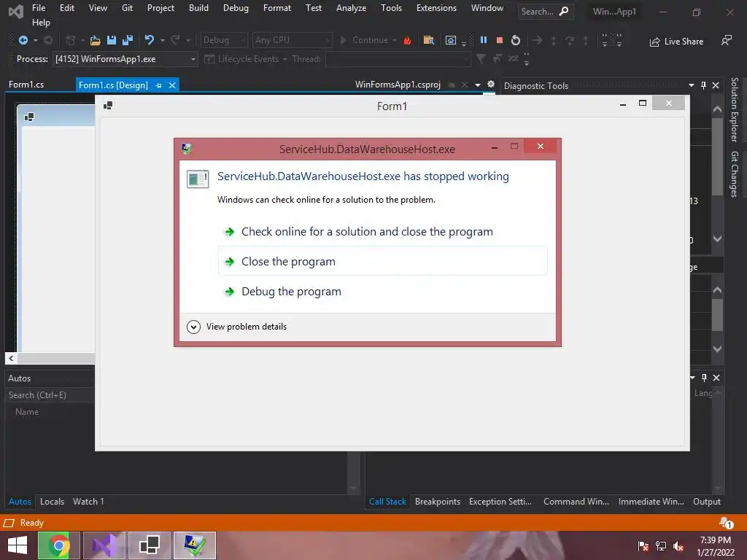
Task: Click the Continue debugging button
Action: pyautogui.click(x=368, y=41)
